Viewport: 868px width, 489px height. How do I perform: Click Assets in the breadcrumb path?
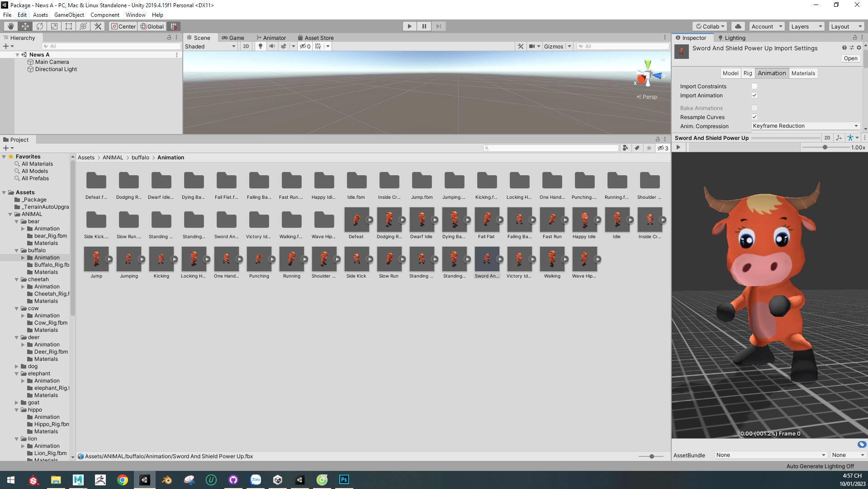click(86, 158)
